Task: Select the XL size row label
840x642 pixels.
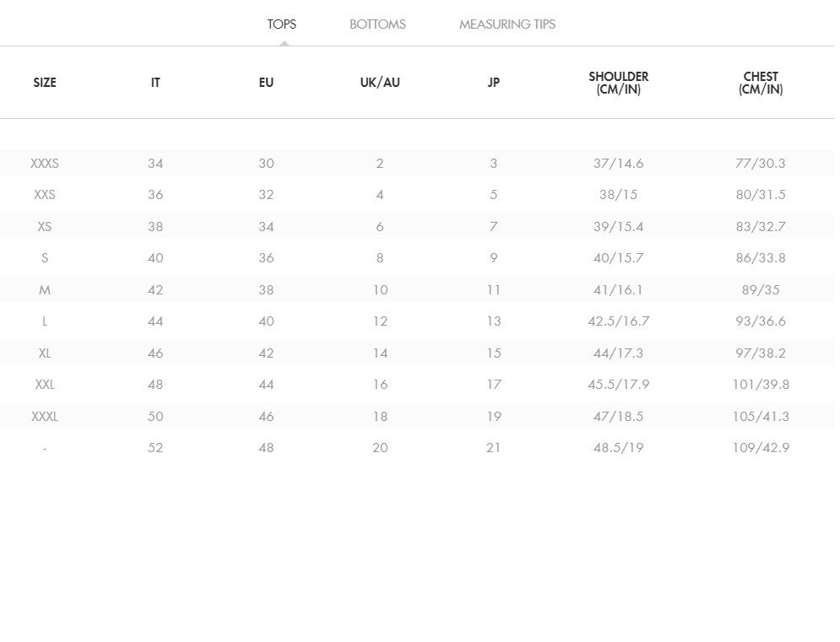Action: tap(45, 353)
